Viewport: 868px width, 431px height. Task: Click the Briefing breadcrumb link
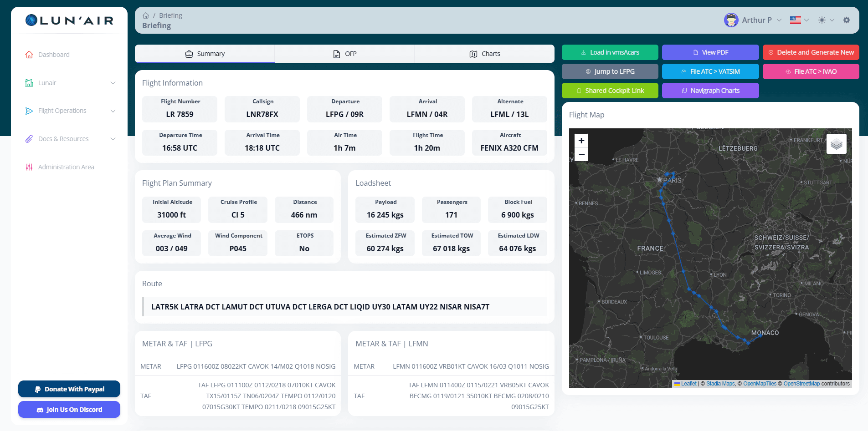tap(170, 15)
